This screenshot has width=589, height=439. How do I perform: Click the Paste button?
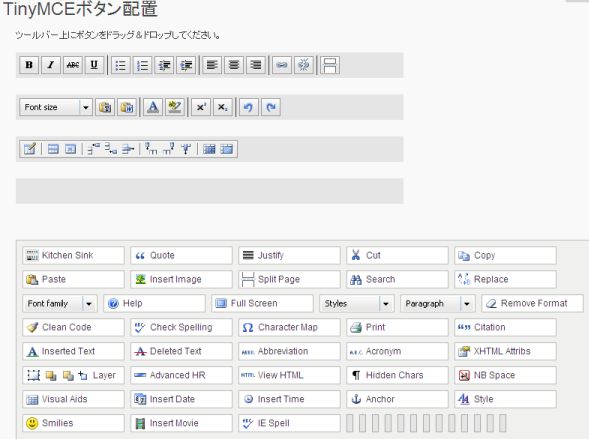coord(73,279)
